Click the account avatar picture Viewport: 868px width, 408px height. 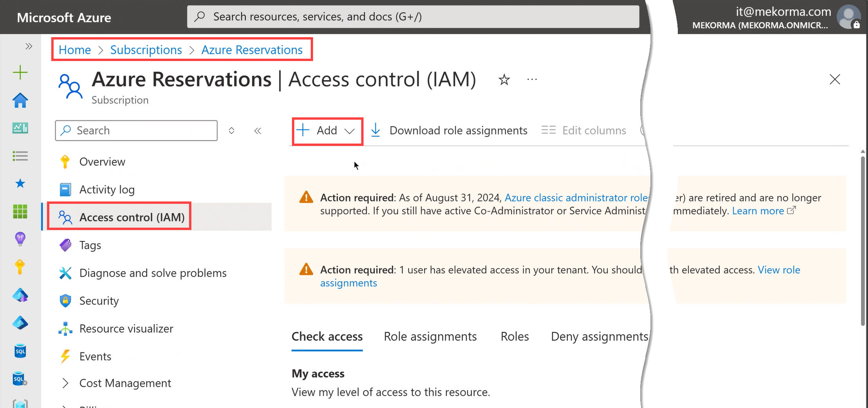tap(848, 16)
